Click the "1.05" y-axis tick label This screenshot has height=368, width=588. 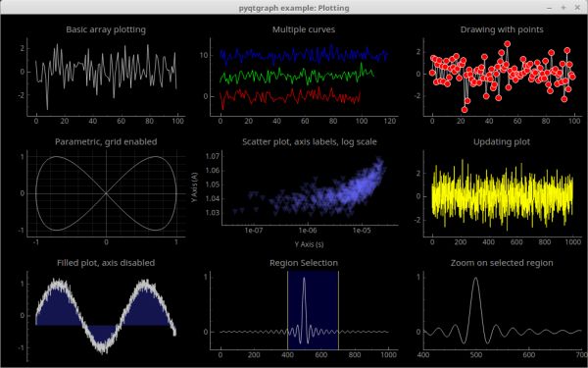[212, 184]
